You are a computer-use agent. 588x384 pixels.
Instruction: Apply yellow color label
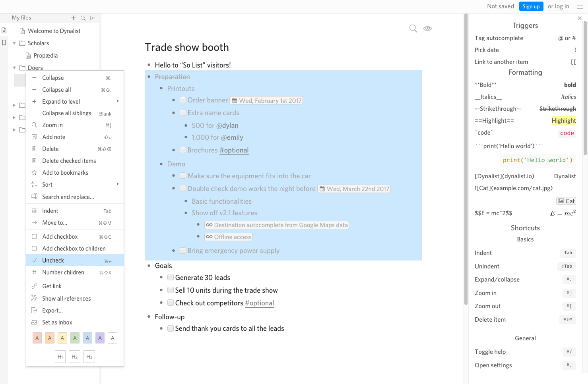point(62,338)
